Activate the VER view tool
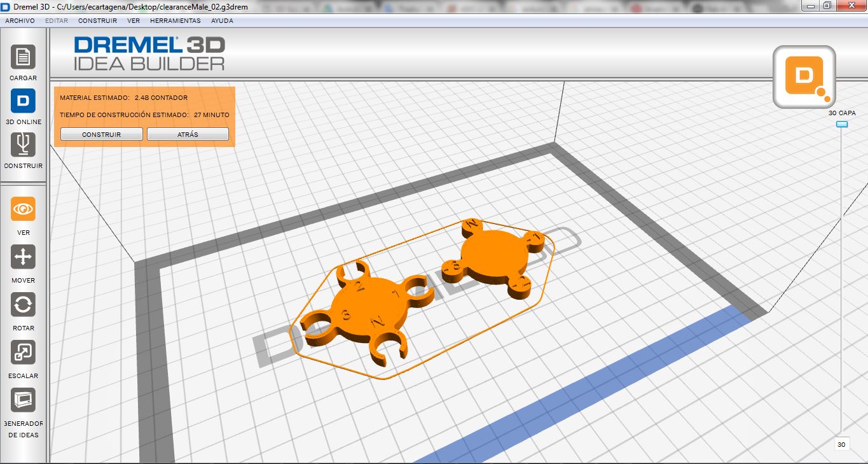This screenshot has height=464, width=868. point(23,209)
